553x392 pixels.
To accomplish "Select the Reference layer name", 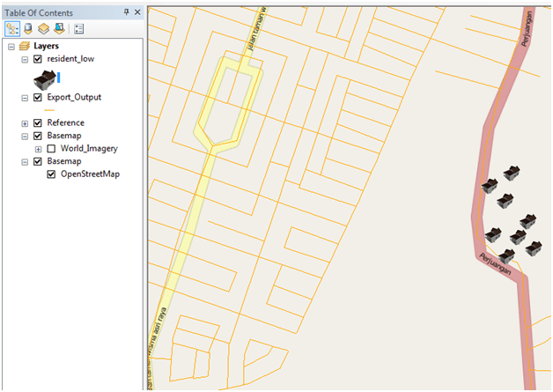I will [65, 123].
